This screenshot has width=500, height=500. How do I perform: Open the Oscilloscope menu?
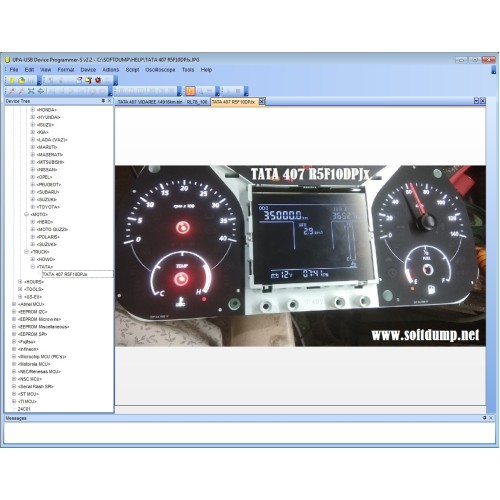160,70
